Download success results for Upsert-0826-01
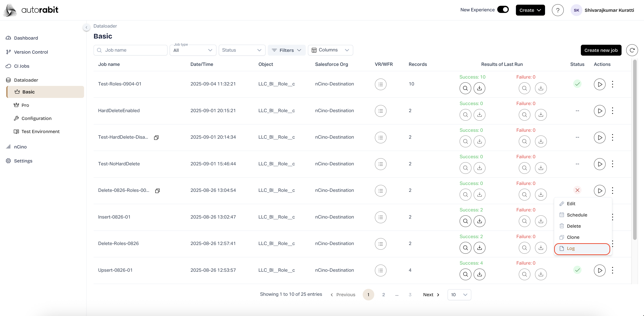This screenshot has height=316, width=644. point(479,274)
